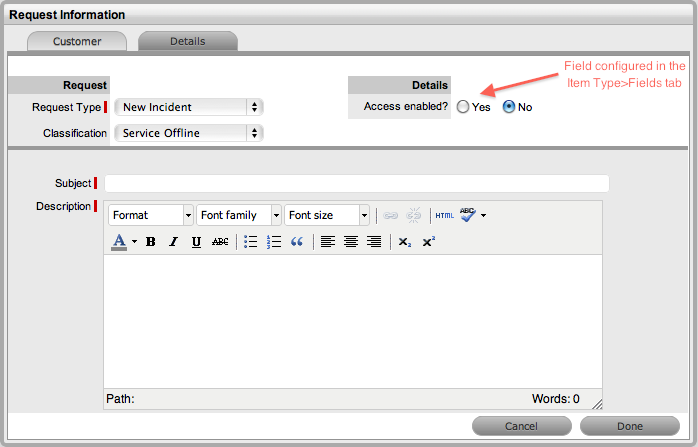Select the text color A icon
This screenshot has width=698, height=447.
119,242
